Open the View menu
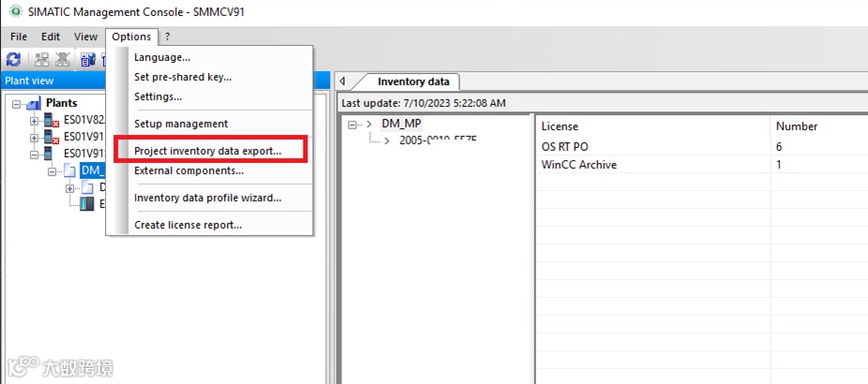868x384 pixels. click(x=86, y=37)
